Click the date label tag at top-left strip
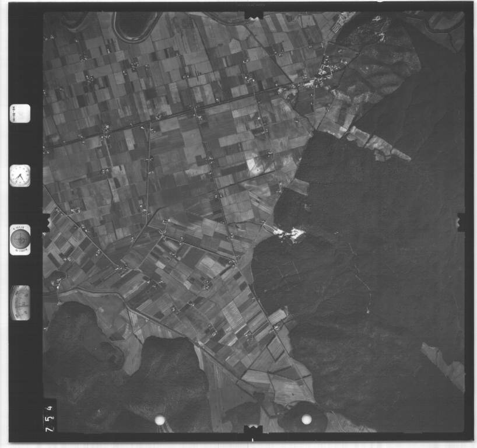The image size is (477, 448). (20, 113)
